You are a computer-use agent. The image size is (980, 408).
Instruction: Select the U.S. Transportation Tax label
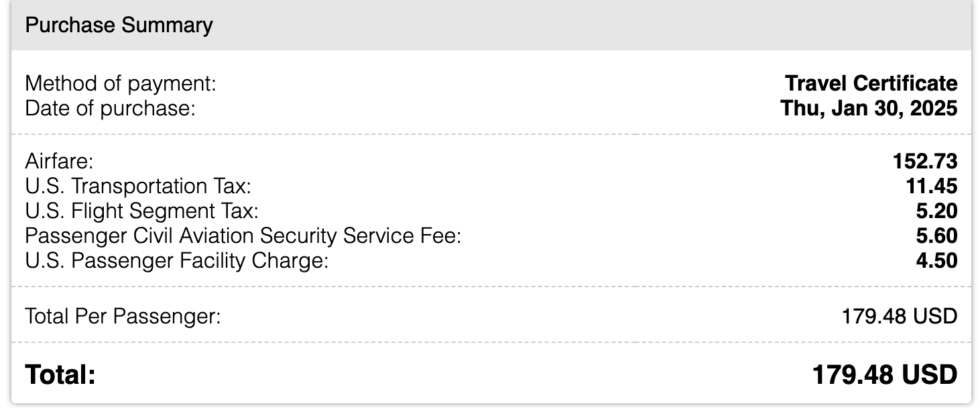138,186
